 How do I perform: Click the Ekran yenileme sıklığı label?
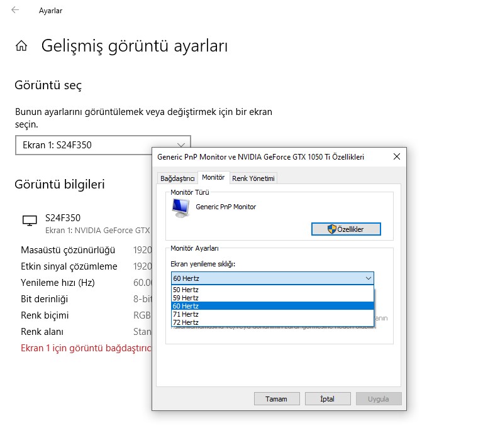tap(203, 264)
